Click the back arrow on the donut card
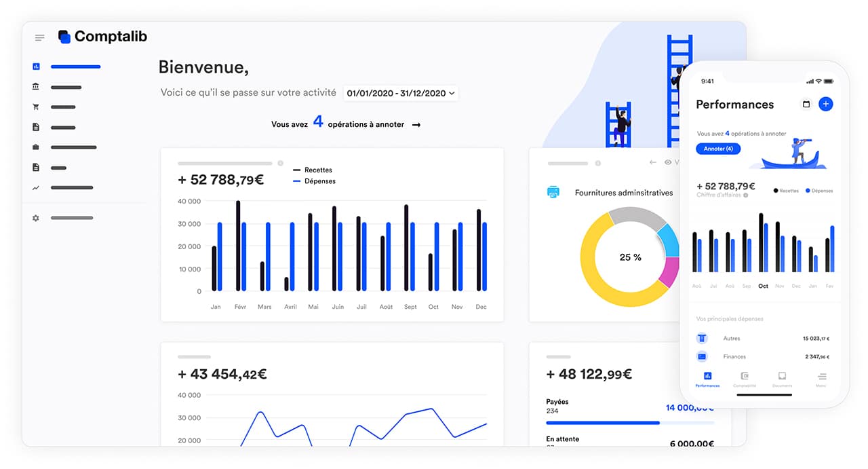Viewport: 868px width, 469px height. 653,162
